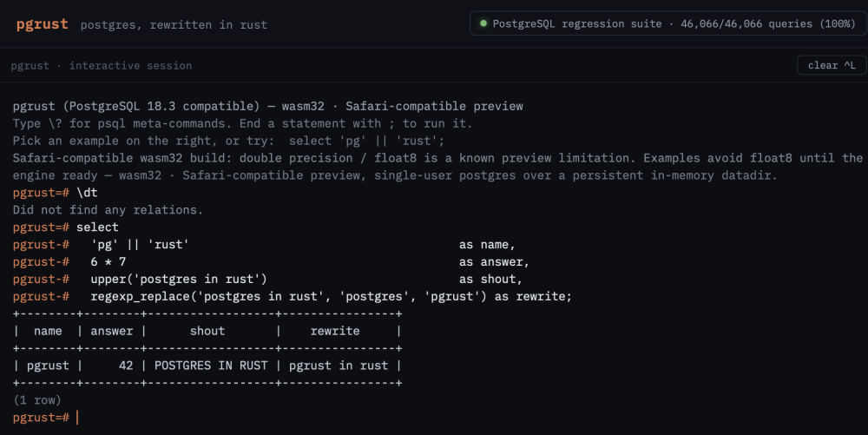The image size is (868, 435).
Task: Click the '\dt' command text
Action: pyautogui.click(x=87, y=193)
